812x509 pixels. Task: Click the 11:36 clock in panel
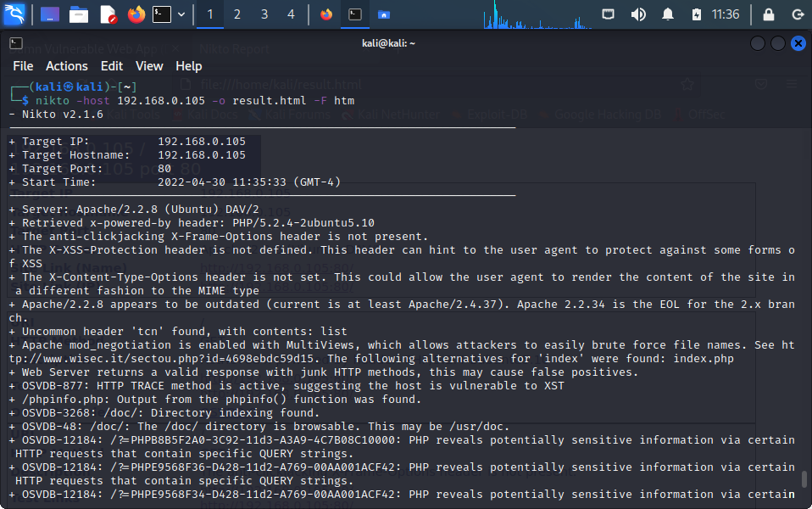click(726, 14)
